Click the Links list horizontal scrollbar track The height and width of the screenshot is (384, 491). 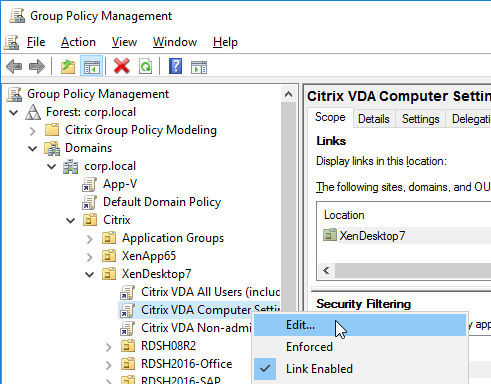point(413,270)
